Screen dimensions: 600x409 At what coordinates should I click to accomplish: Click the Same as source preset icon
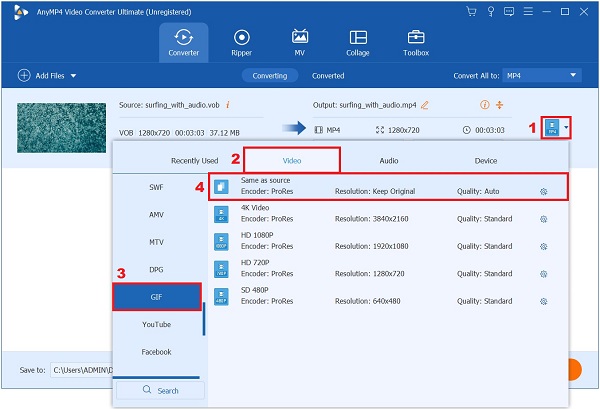tap(221, 187)
